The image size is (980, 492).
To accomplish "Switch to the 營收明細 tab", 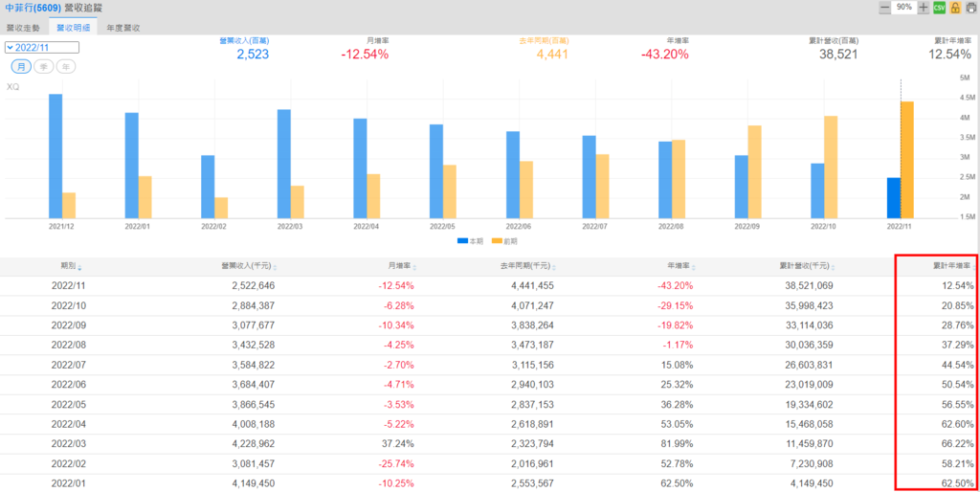I will (x=73, y=28).
